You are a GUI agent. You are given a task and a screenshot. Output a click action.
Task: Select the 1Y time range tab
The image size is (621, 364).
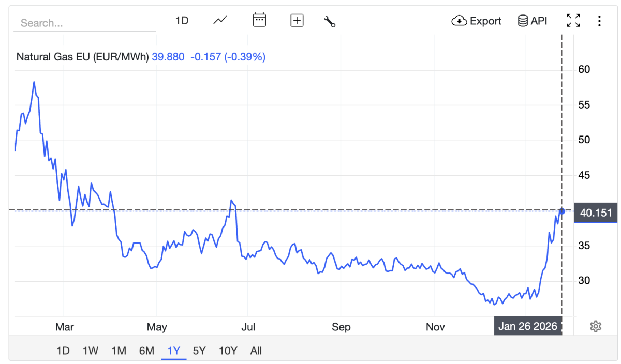[173, 351]
